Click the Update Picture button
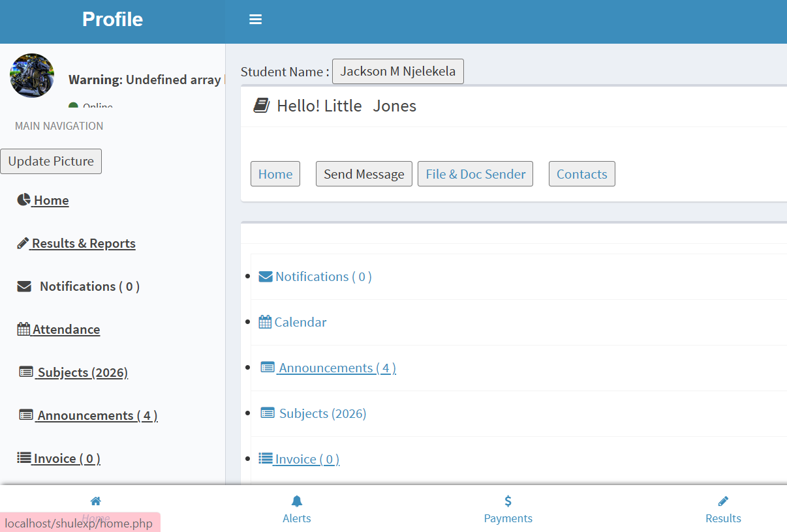The width and height of the screenshot is (787, 532). point(51,161)
